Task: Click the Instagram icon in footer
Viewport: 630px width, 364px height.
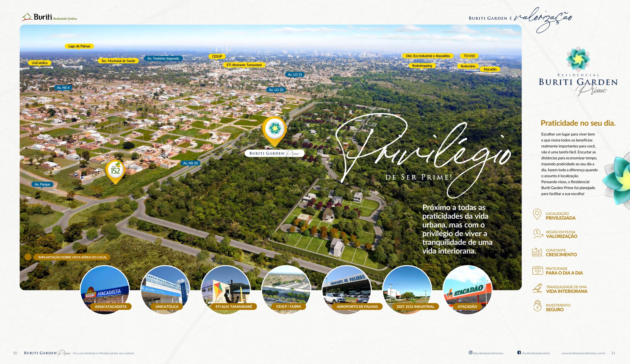Action: point(471,352)
